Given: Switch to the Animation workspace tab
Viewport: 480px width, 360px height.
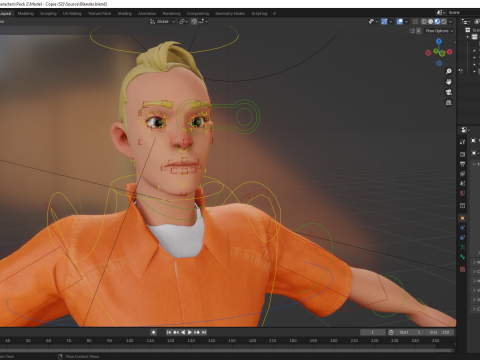Looking at the screenshot, I should coord(147,13).
